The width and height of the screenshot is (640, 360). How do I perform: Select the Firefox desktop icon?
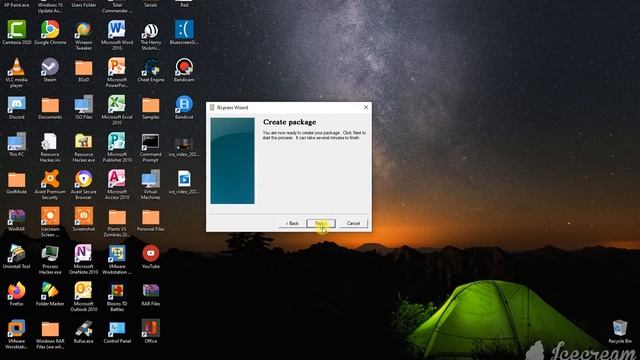(17, 291)
